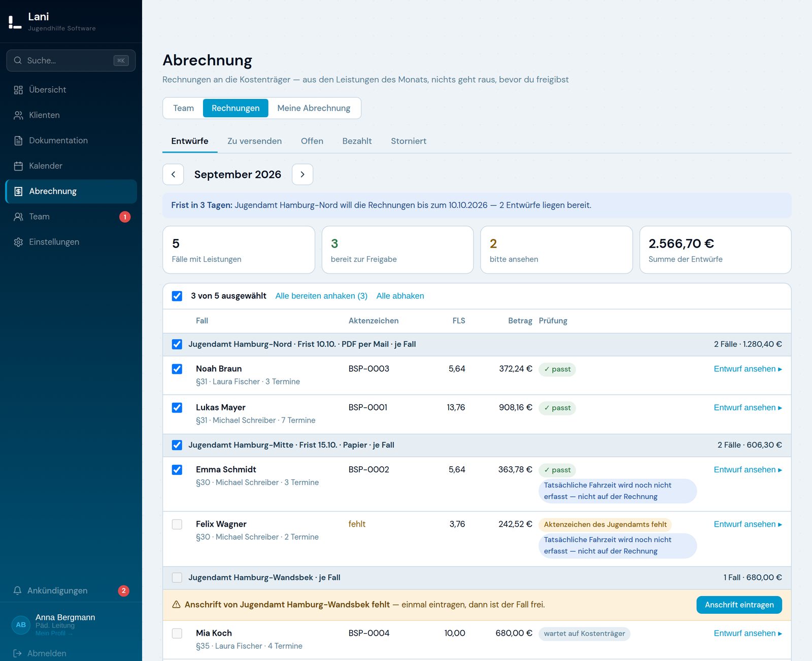
Task: Open Entwurf ansehen for Mia Koch
Action: click(x=748, y=633)
